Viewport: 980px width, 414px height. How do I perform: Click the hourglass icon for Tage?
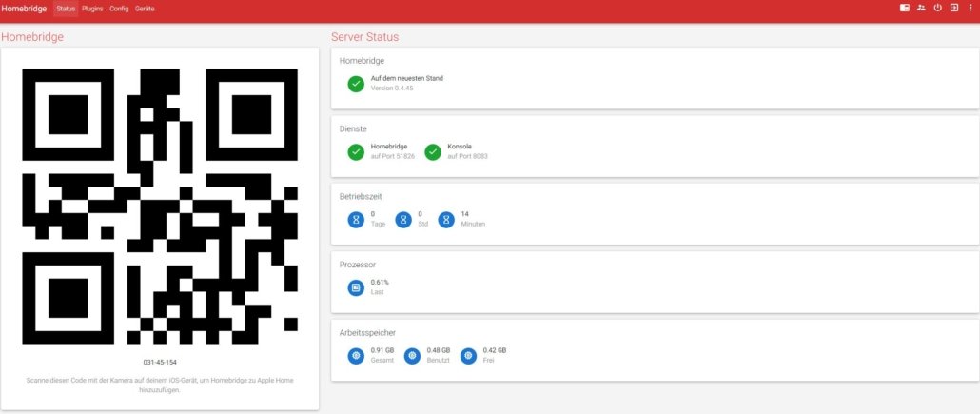(x=356, y=220)
